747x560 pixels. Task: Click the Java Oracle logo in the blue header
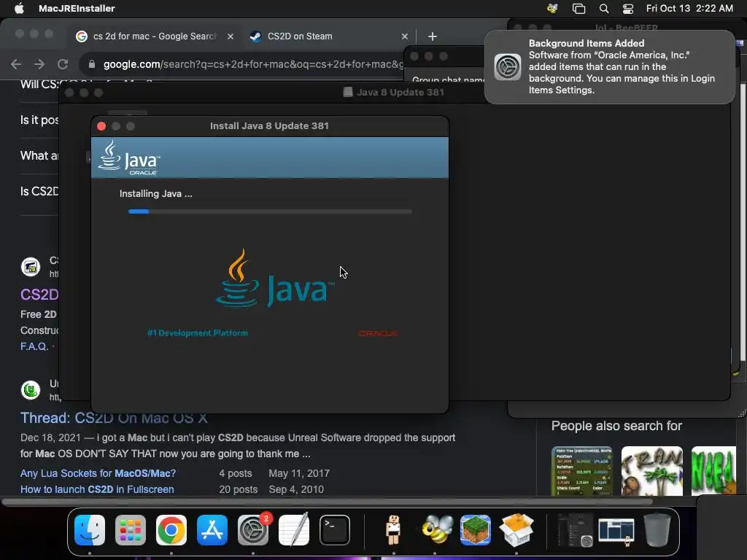tap(129, 157)
